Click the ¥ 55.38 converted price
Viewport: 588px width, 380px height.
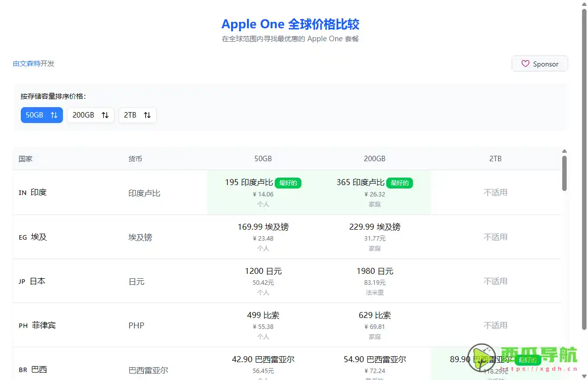tap(263, 327)
